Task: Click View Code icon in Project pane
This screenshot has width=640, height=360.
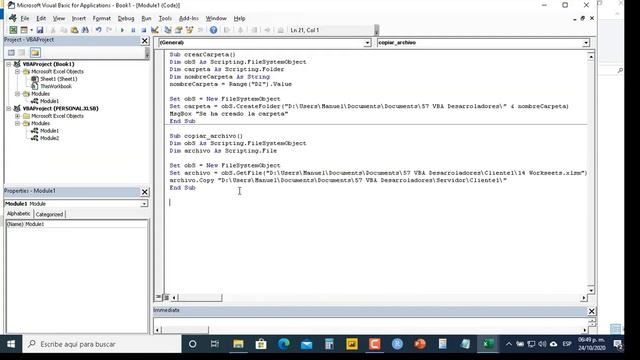Action: click(x=11, y=52)
